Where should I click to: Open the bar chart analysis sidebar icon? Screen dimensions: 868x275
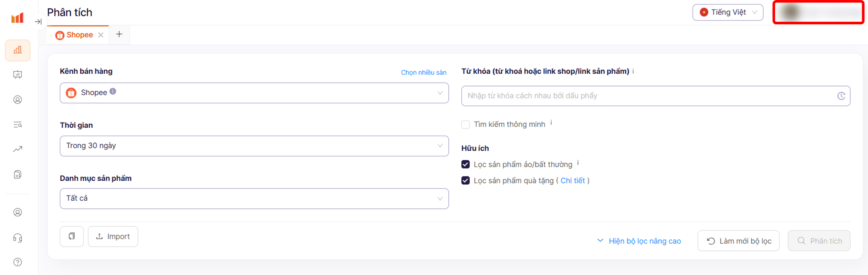[x=18, y=50]
